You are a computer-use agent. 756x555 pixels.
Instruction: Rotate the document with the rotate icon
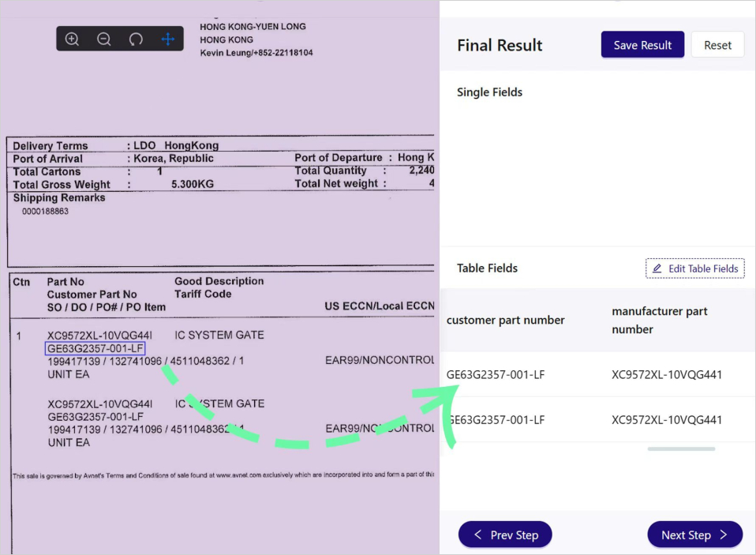136,39
